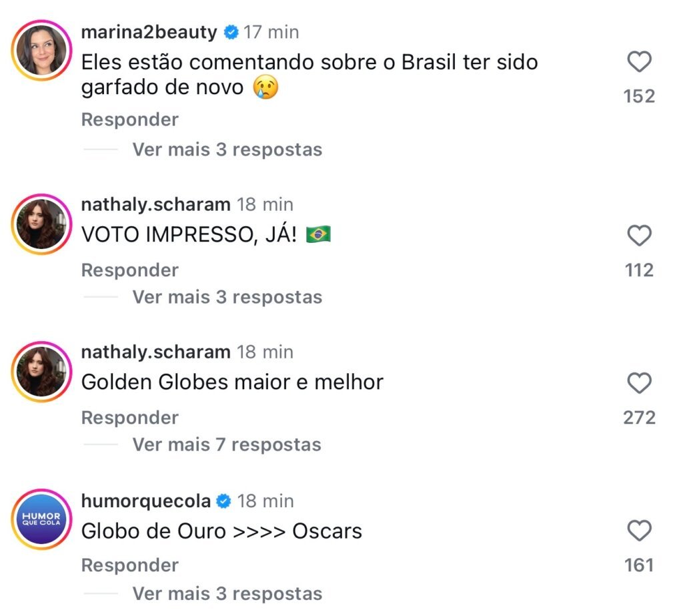Viewport: 683px width, 616px height.
Task: Like marina2beauty's comment with heart icon
Action: (640, 63)
